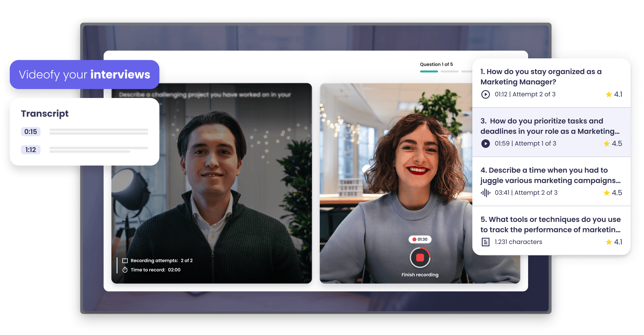Image resolution: width=644 pixels, height=335 pixels.
Task: Play the outlined icon for question 1
Action: click(485, 94)
